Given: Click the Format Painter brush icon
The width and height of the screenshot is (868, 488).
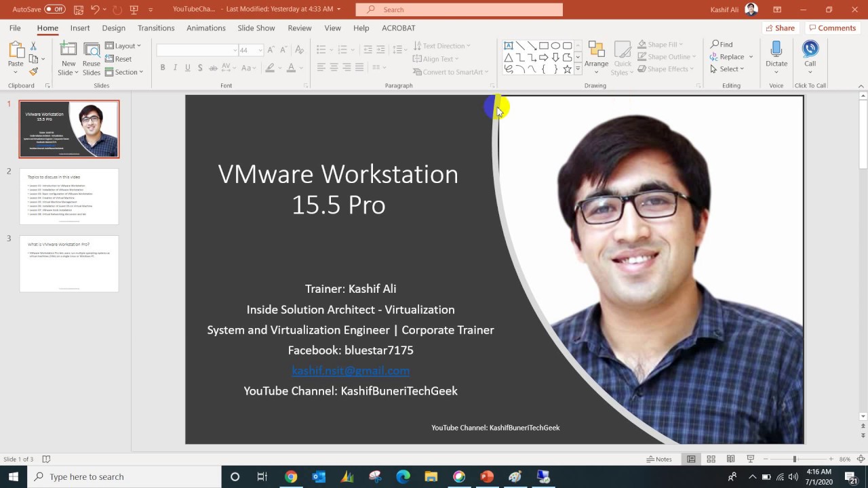Looking at the screenshot, I should click(33, 71).
